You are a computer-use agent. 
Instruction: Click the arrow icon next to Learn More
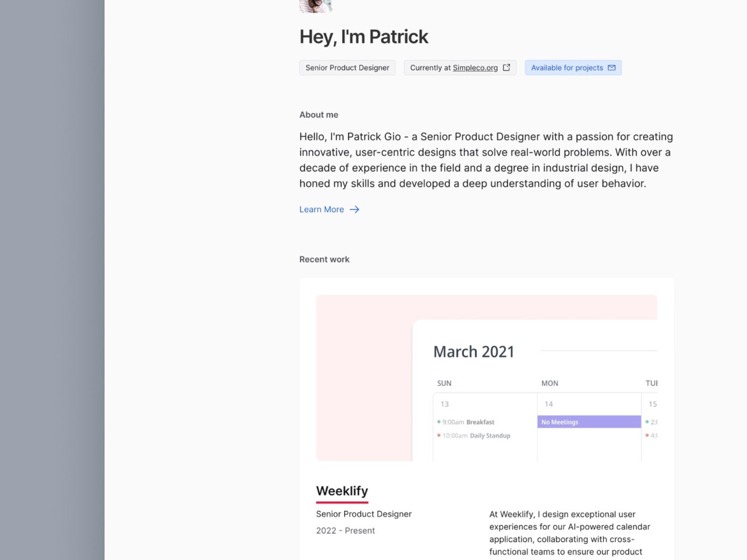(354, 210)
